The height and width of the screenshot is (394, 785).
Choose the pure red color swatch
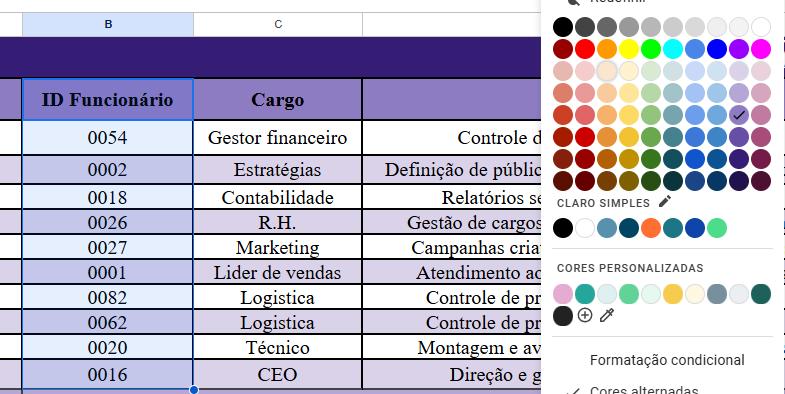click(585, 49)
